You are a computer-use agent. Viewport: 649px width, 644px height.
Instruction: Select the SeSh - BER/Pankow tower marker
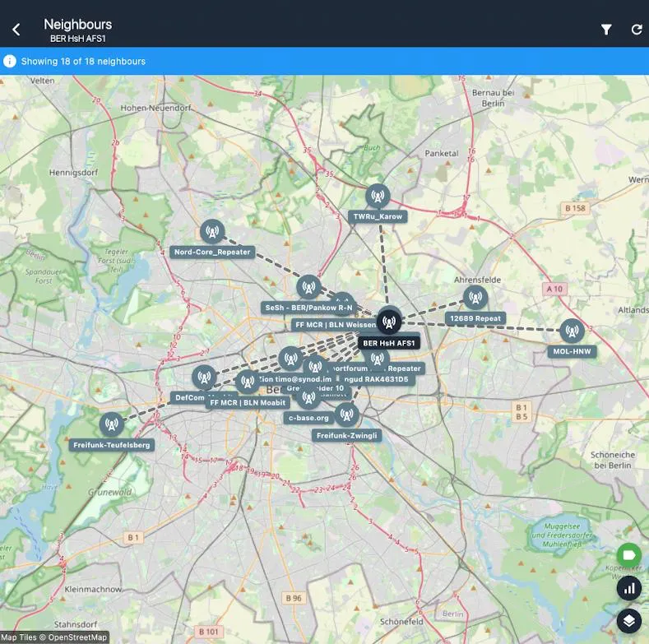point(308,287)
